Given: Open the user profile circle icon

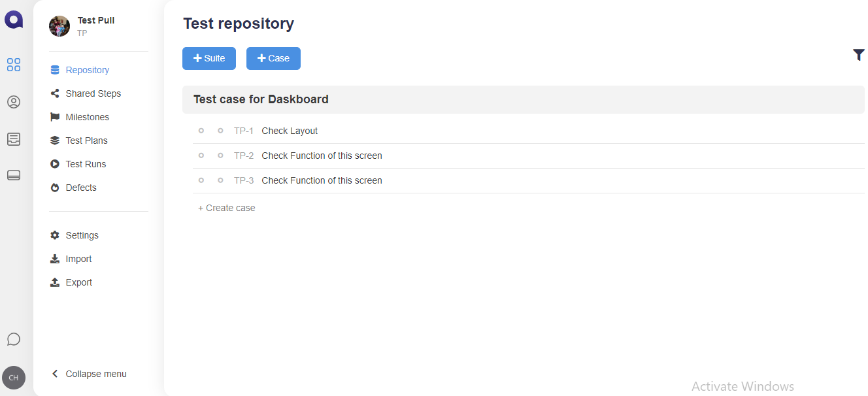Looking at the screenshot, I should tap(14, 102).
